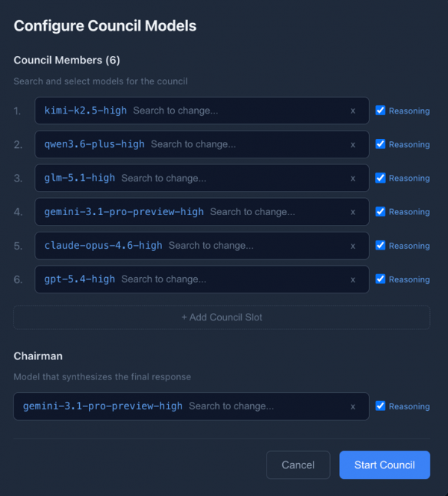Screen dimensions: 448x496
Task: Click the Add Council Slot button
Action: pyautogui.click(x=222, y=317)
